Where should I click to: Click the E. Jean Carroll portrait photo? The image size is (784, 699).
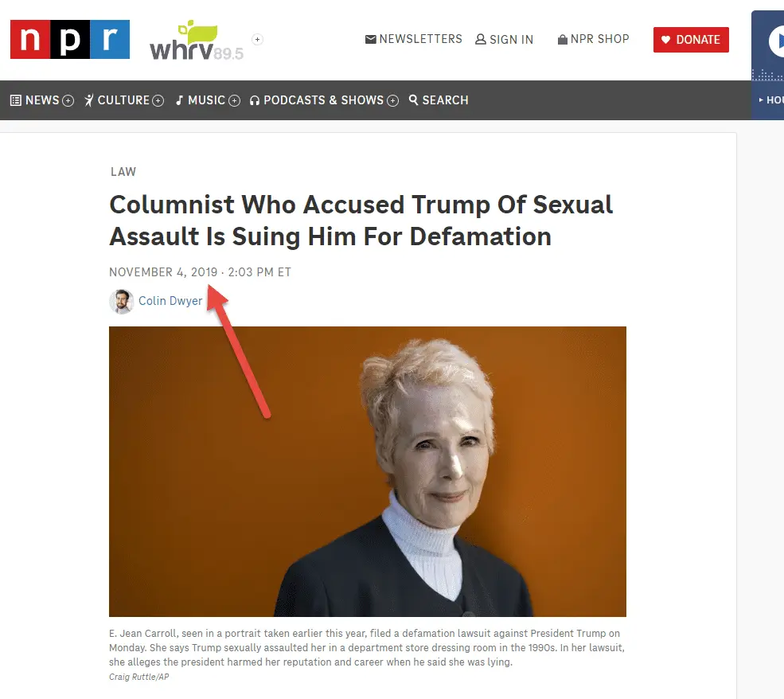click(368, 471)
